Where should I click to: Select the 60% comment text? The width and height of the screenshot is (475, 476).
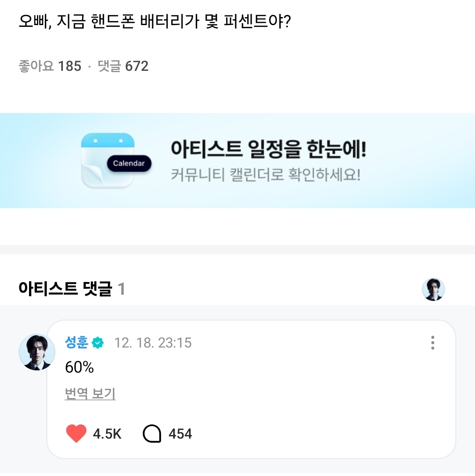(80, 367)
